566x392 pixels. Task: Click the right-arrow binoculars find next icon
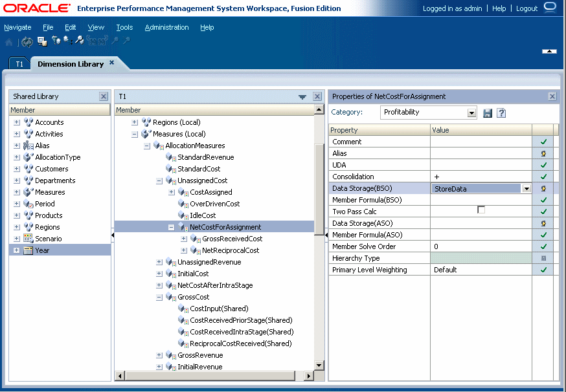tap(103, 40)
